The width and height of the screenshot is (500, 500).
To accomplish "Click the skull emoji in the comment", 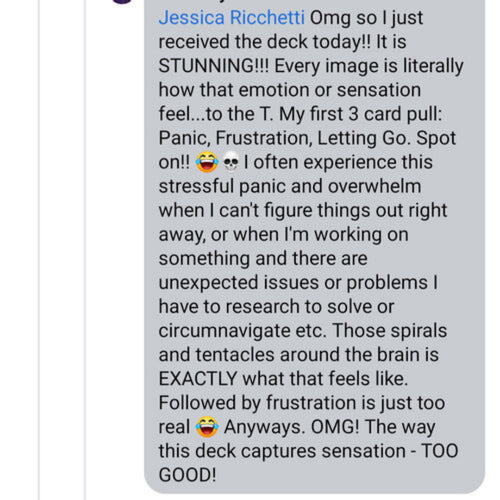I will pos(231,162).
